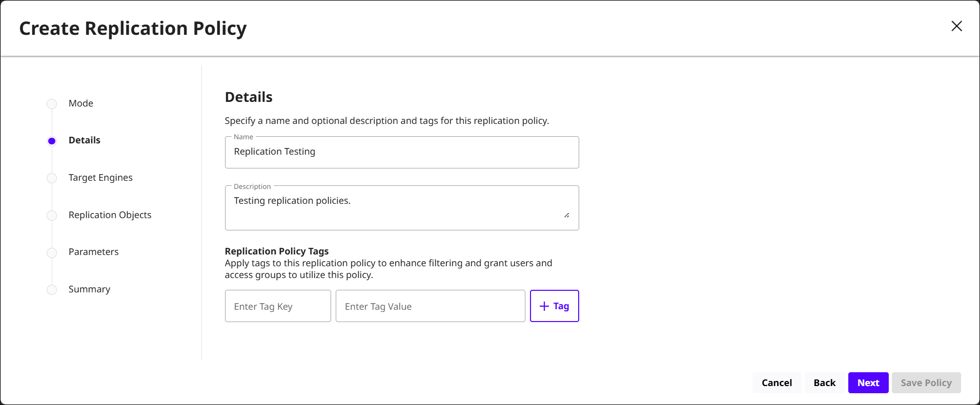
Task: Click Cancel to discard the policy
Action: pyautogui.click(x=777, y=383)
